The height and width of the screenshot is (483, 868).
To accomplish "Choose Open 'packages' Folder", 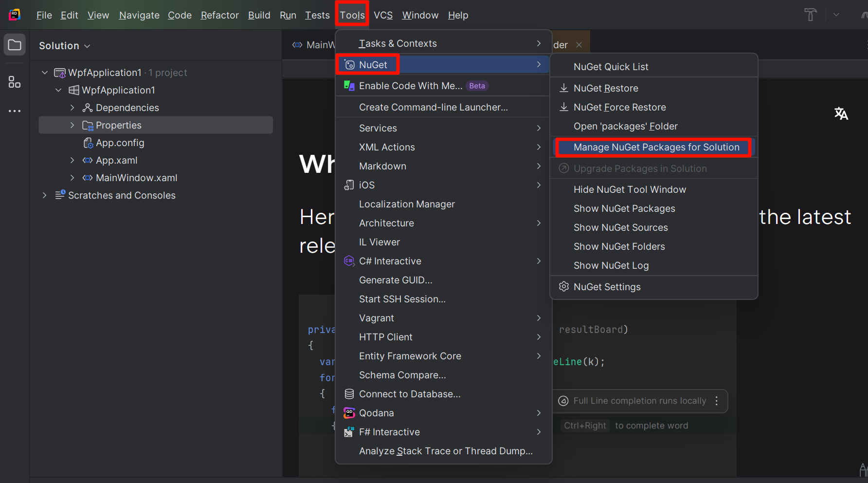I will 653,126.
